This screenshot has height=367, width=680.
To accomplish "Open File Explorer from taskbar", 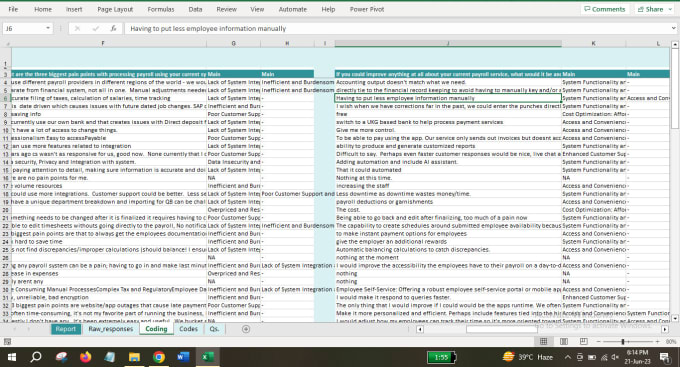I will [x=134, y=357].
